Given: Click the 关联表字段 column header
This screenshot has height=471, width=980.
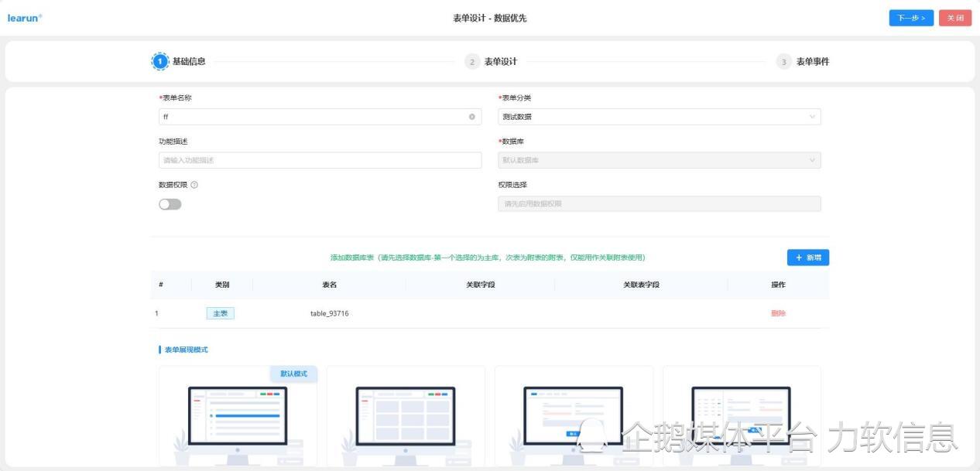Looking at the screenshot, I should (x=641, y=285).
